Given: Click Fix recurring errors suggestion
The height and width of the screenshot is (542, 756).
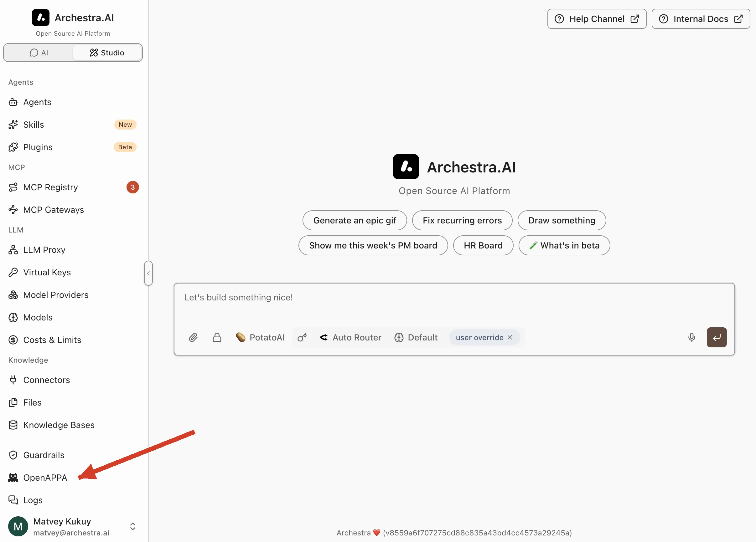Looking at the screenshot, I should (x=462, y=220).
